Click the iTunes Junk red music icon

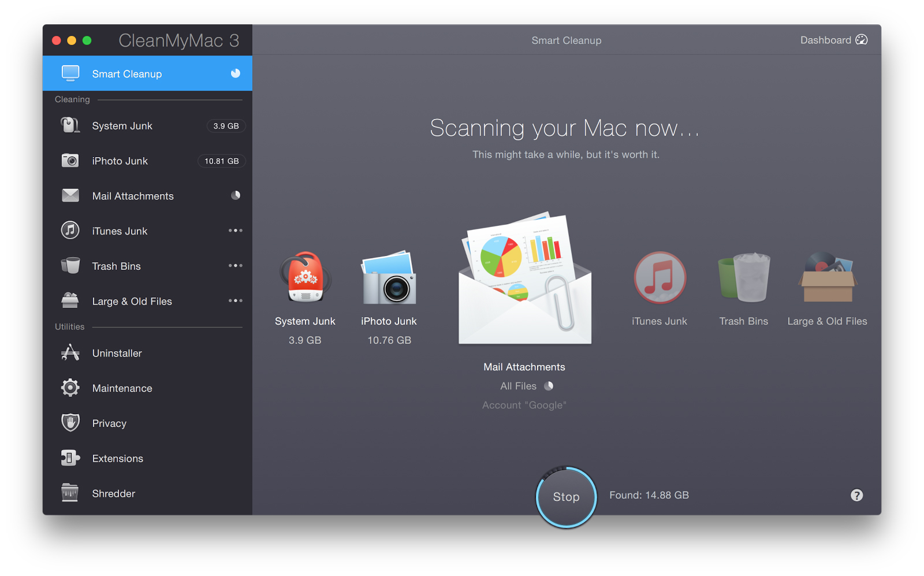[660, 278]
